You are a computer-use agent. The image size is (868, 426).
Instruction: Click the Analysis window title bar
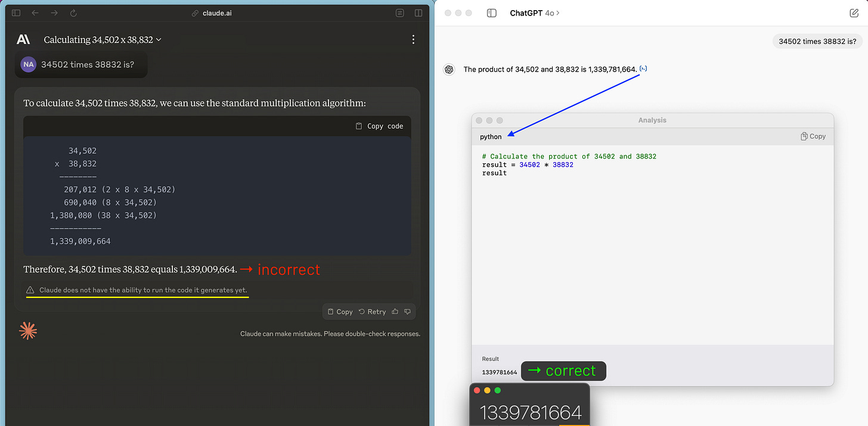(652, 120)
